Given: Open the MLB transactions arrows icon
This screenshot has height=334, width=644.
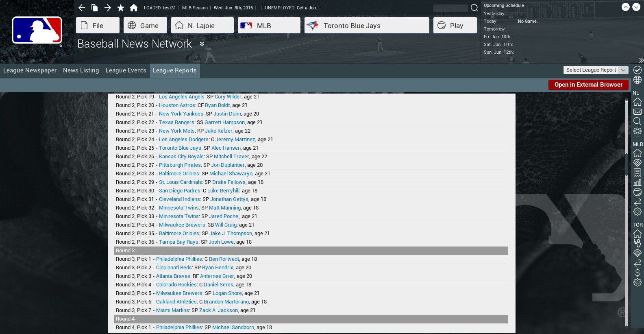Looking at the screenshot, I should coord(637,202).
